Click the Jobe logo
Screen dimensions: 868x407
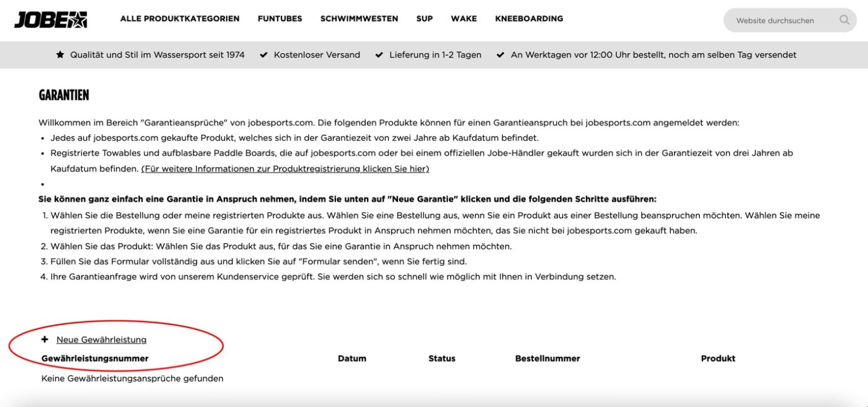(x=51, y=19)
